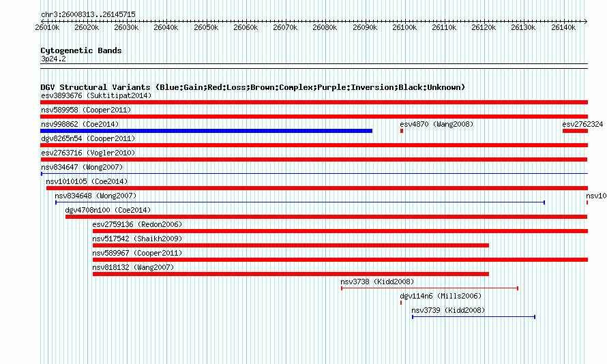This screenshot has width=607, height=364.
Task: Click the 26090k ruler position label
Action: (365, 27)
